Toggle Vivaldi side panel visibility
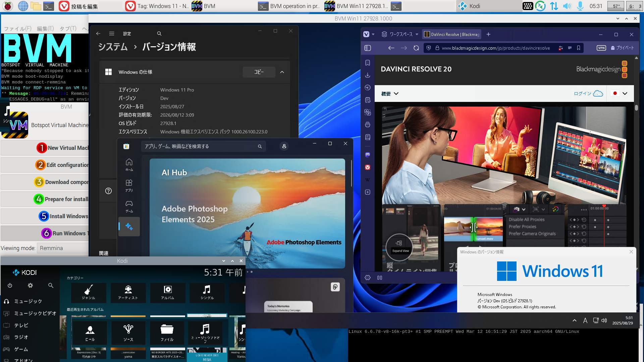Screen dimensions: 644x362 (368, 48)
